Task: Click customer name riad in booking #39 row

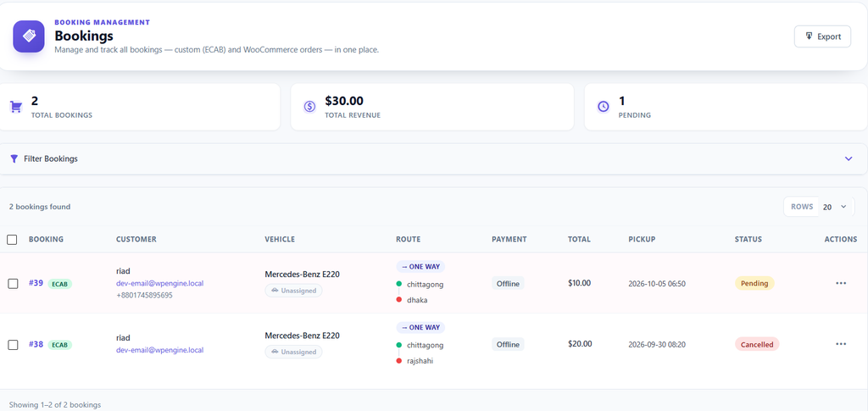Action: [123, 271]
